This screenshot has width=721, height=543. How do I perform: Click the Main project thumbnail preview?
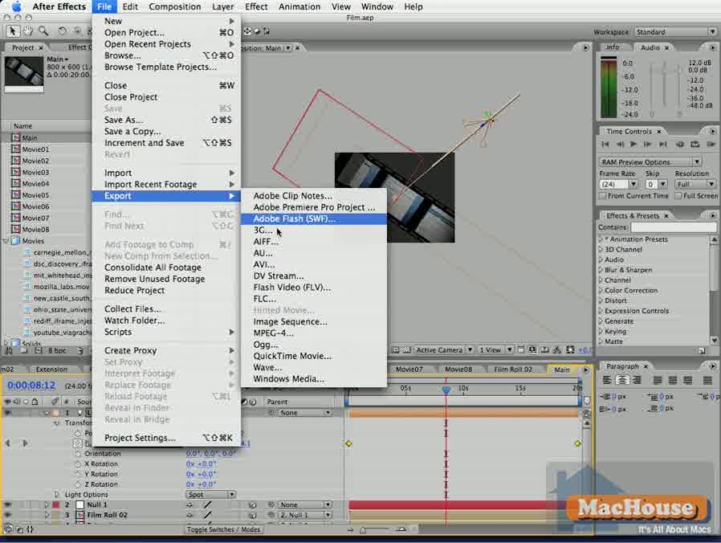point(24,71)
